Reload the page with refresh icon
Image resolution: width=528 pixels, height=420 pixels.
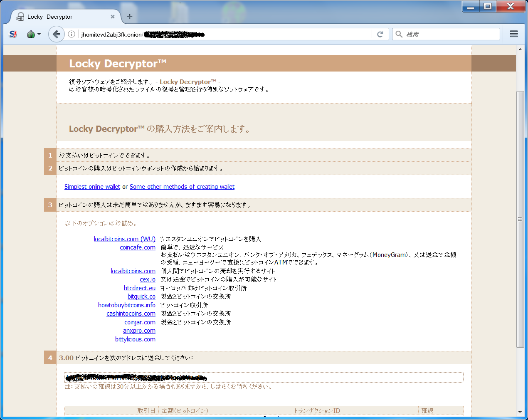pyautogui.click(x=380, y=34)
